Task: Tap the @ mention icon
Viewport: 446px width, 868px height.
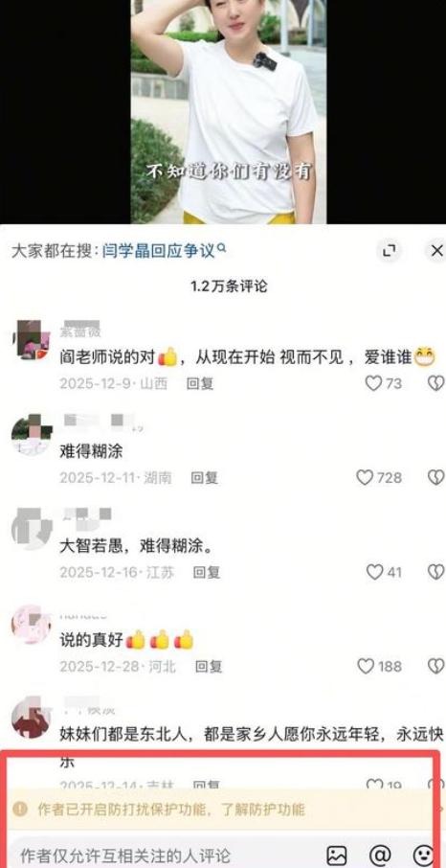Action: tap(381, 855)
